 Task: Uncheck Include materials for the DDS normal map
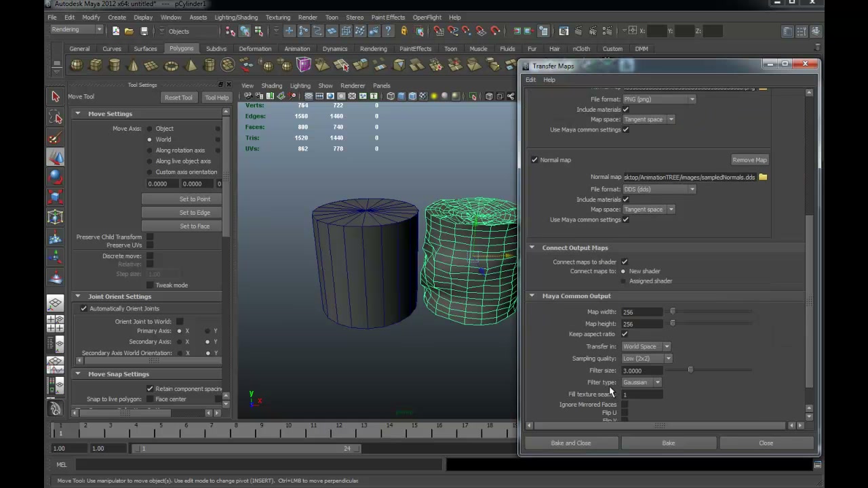pos(625,199)
